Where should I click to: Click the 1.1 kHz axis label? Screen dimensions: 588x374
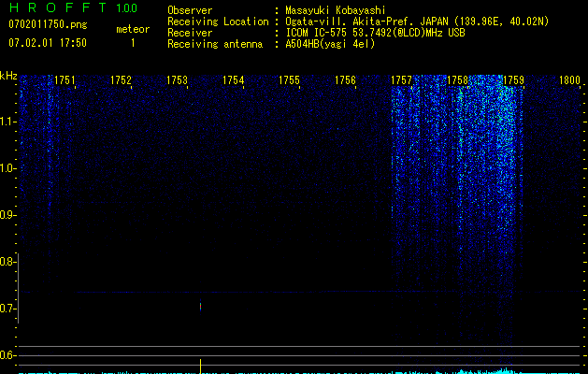[7, 122]
